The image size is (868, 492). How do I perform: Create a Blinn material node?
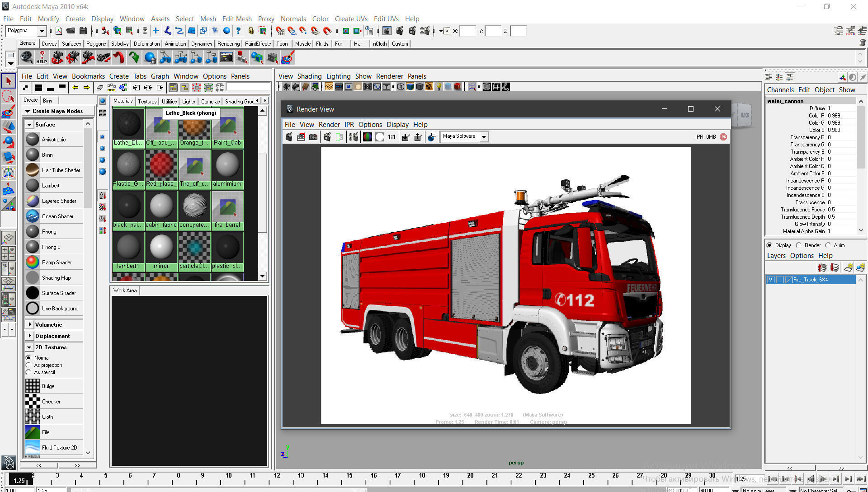click(55, 155)
